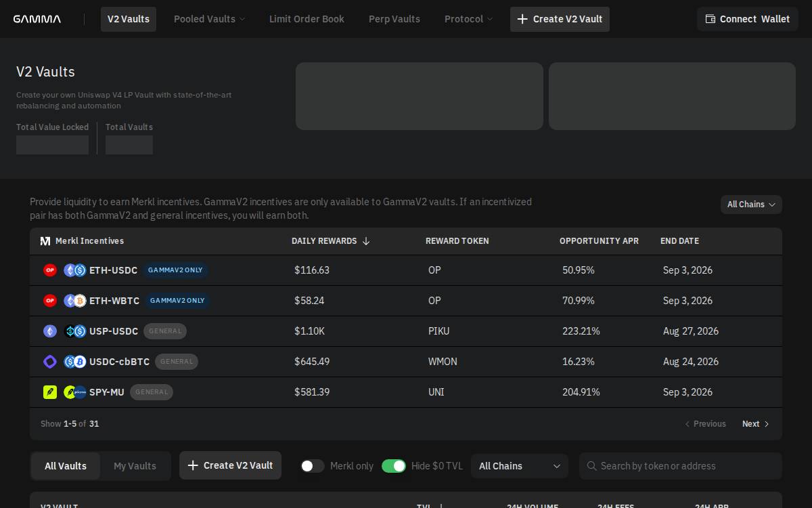Click the Previous page button
This screenshot has height=508, width=812.
tap(705, 424)
